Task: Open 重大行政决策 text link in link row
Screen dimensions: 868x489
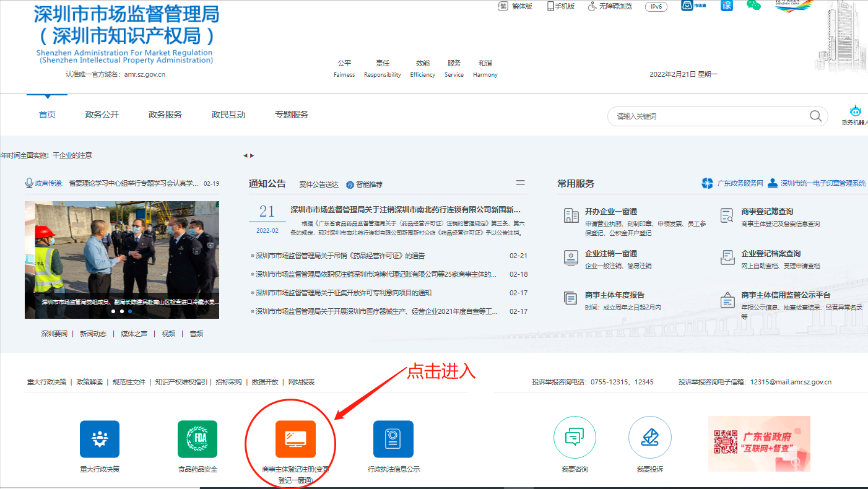Action: [46, 382]
